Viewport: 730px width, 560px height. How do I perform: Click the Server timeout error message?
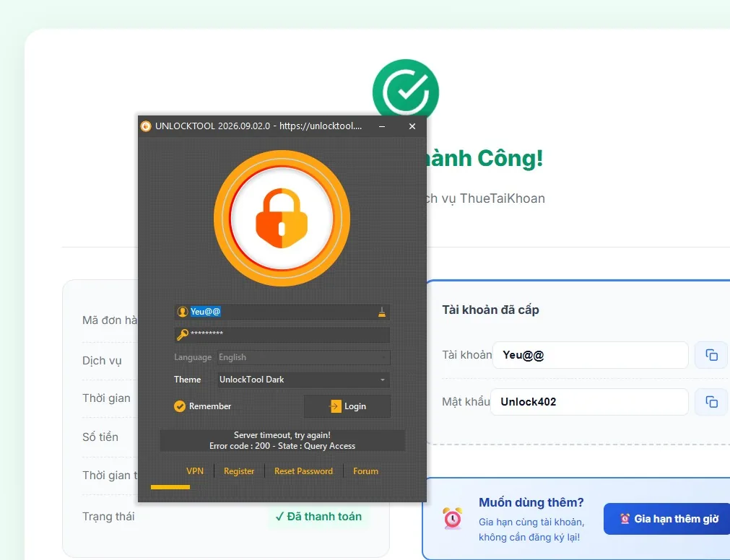click(282, 440)
